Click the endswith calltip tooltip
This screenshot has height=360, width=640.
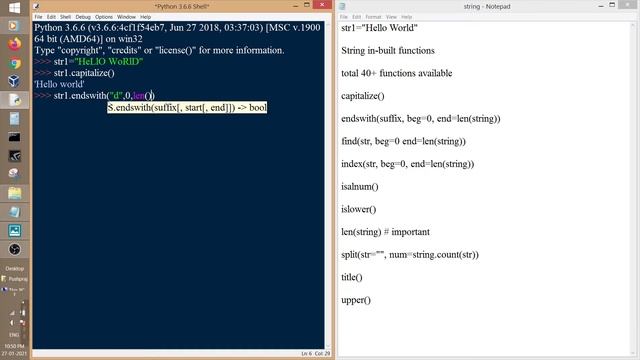click(x=187, y=108)
